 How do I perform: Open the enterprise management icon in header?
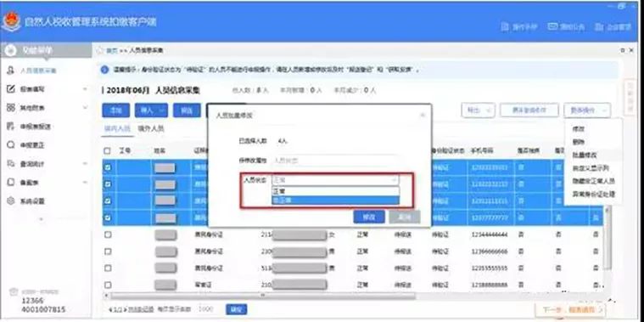tap(599, 27)
